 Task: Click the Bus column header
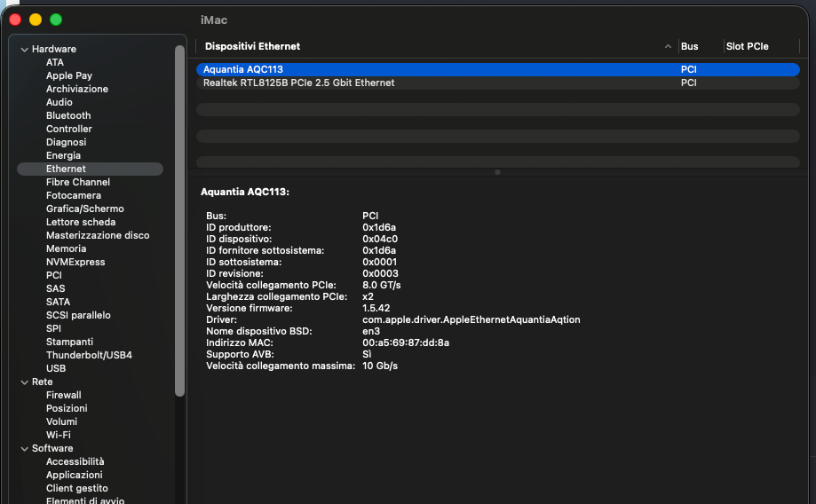689,46
